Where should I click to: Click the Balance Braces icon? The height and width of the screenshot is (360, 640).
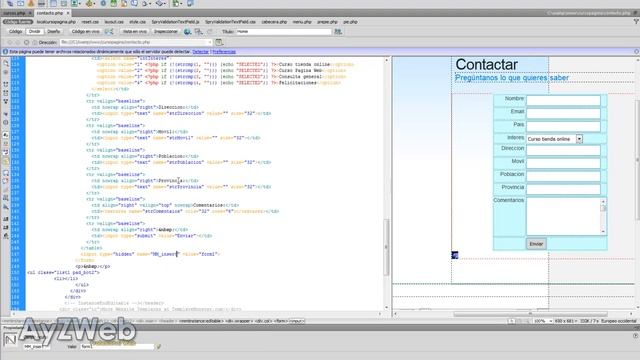6,122
